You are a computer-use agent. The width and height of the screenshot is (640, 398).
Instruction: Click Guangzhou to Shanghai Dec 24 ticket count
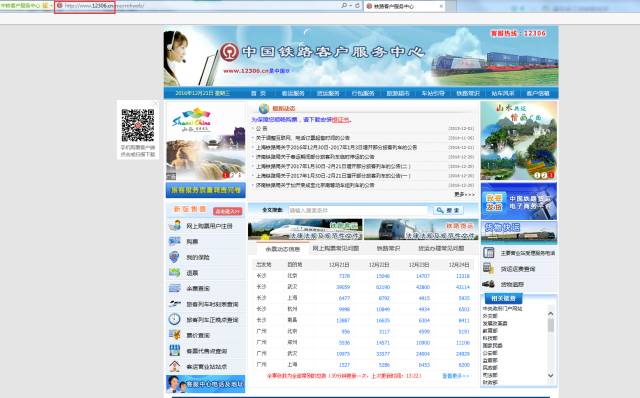(x=464, y=365)
